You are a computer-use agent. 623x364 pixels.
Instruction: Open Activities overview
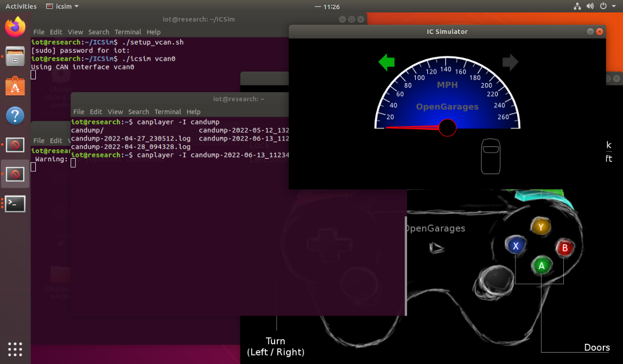pos(21,6)
